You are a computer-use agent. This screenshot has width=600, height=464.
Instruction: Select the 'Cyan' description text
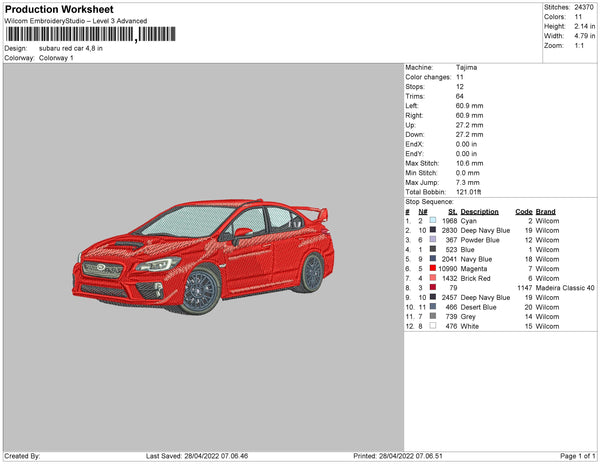469,221
